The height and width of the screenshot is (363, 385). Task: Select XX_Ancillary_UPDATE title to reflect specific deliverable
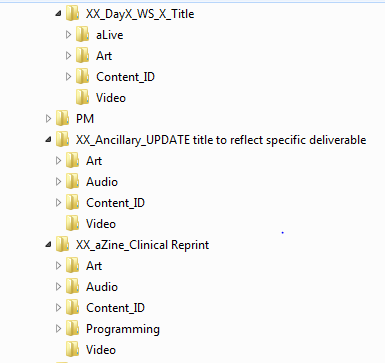(x=221, y=140)
